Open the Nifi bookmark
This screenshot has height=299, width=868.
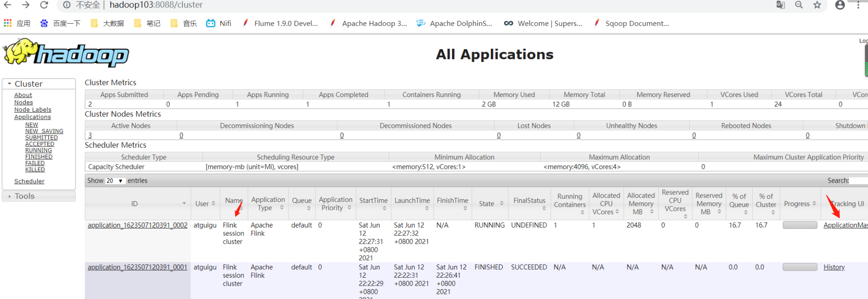[219, 23]
